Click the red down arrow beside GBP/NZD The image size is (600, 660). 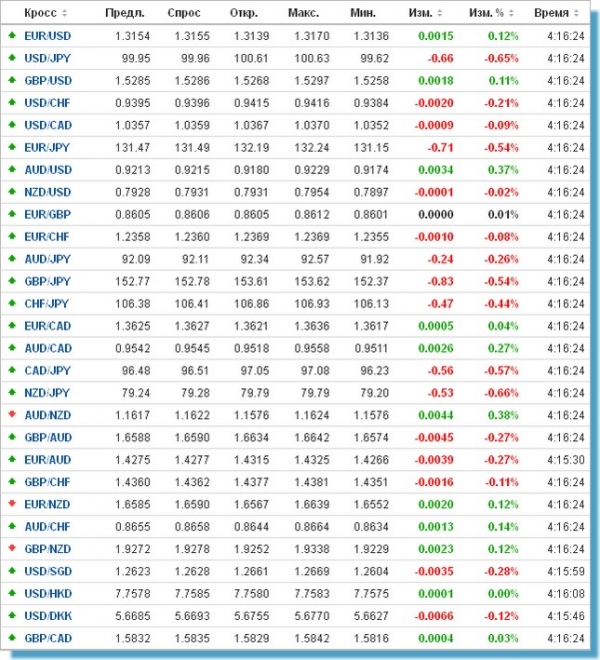coord(12,548)
